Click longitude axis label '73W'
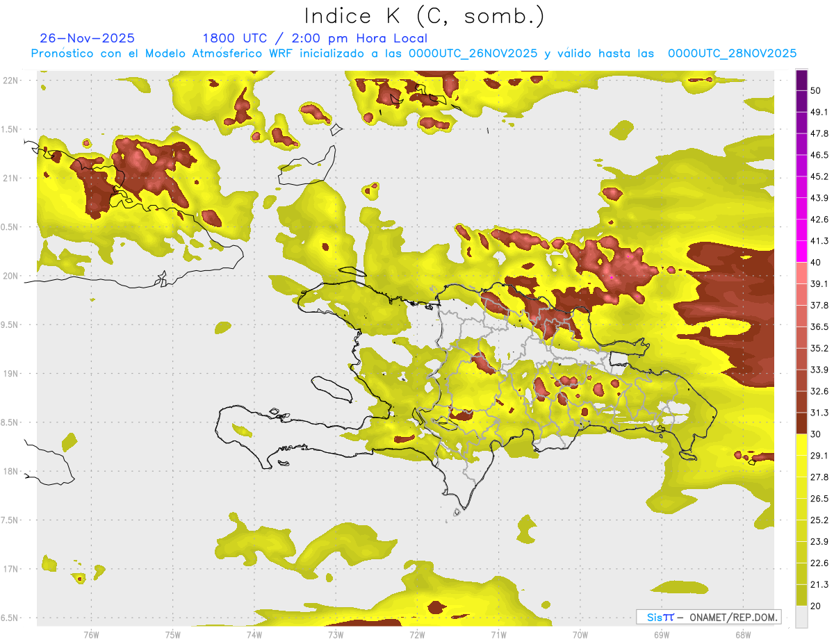Screen dimensions: 834x644 pos(336,634)
